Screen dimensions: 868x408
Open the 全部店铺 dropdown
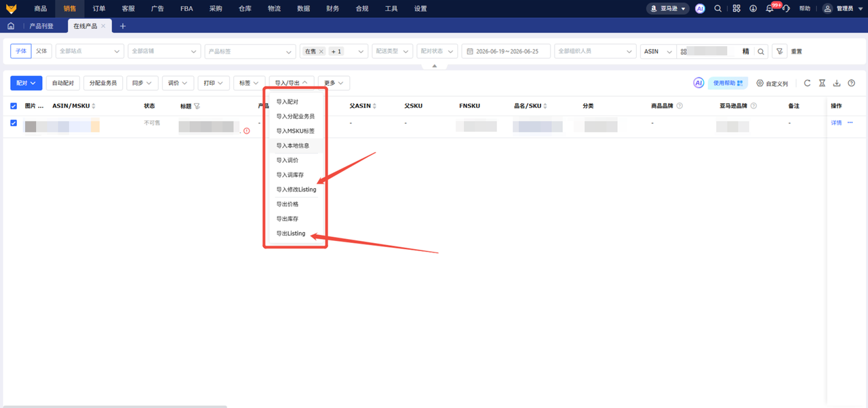[163, 52]
